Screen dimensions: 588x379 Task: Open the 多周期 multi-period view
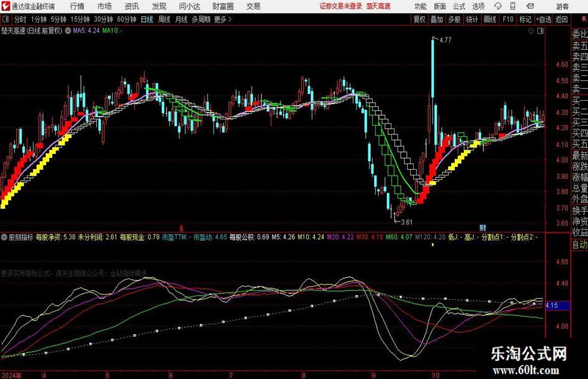pos(201,19)
